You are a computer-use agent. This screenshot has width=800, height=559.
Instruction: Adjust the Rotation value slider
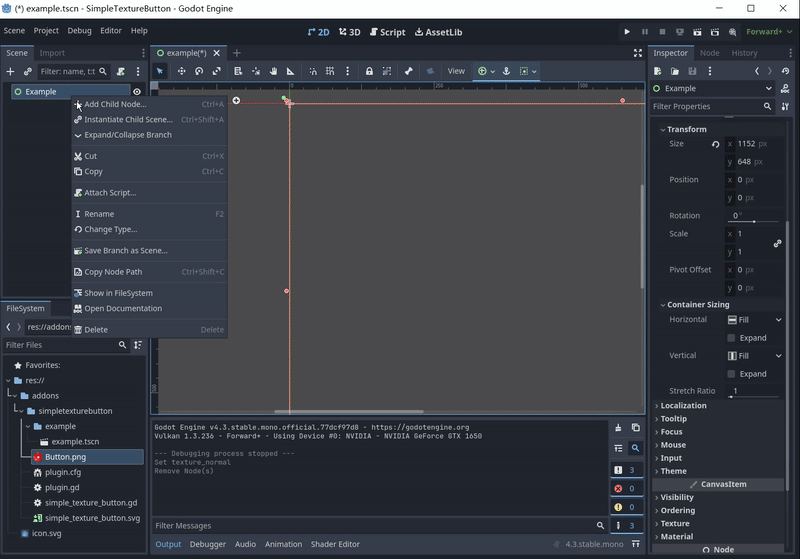754,221
